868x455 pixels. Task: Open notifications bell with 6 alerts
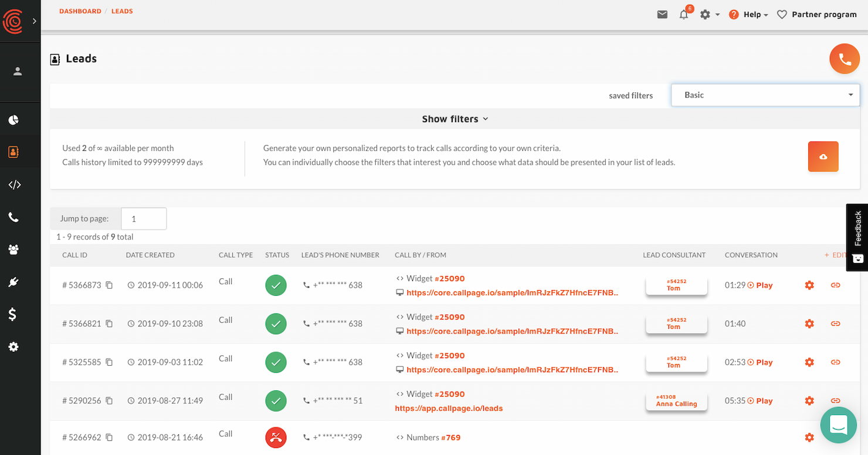(683, 14)
